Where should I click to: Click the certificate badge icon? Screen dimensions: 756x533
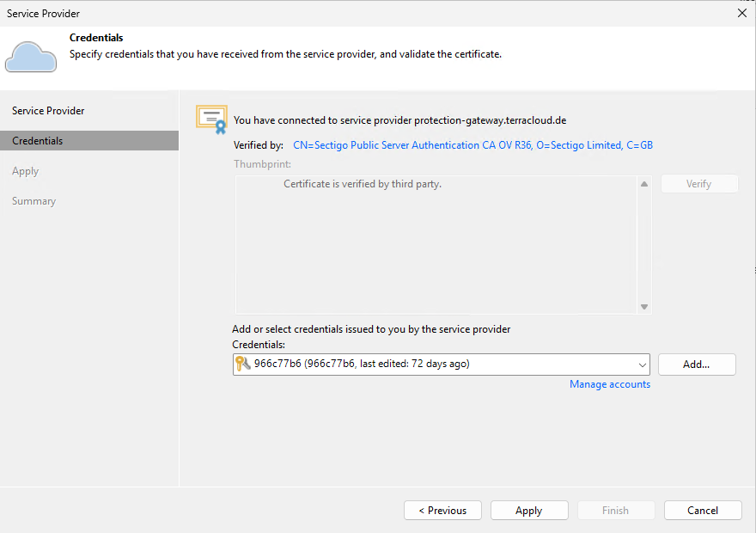211,119
